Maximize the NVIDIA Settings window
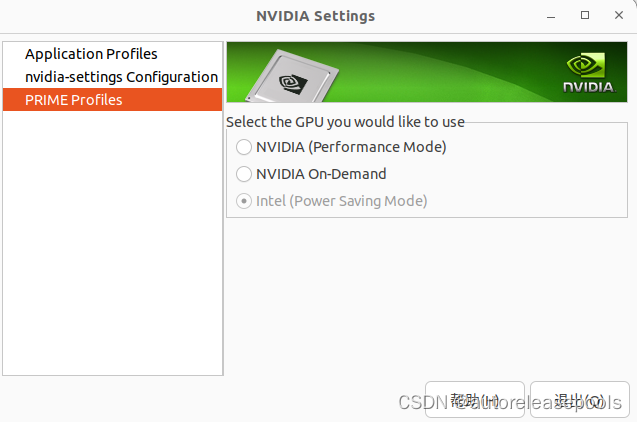This screenshot has height=422, width=637. click(x=585, y=15)
